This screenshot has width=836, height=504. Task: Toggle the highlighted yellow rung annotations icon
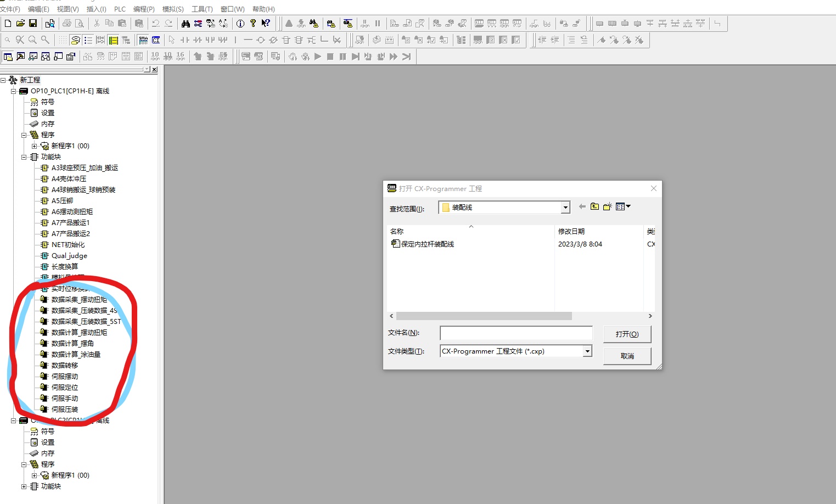[x=114, y=40]
